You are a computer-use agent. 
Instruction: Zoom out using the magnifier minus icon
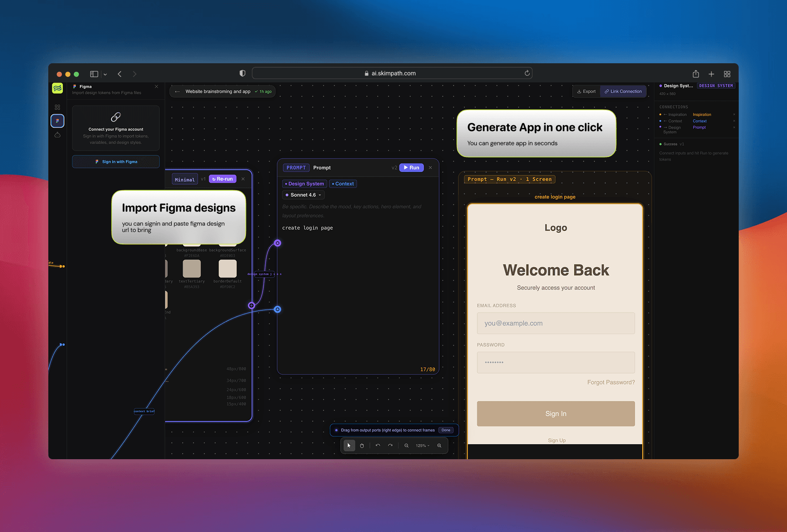[x=407, y=446]
